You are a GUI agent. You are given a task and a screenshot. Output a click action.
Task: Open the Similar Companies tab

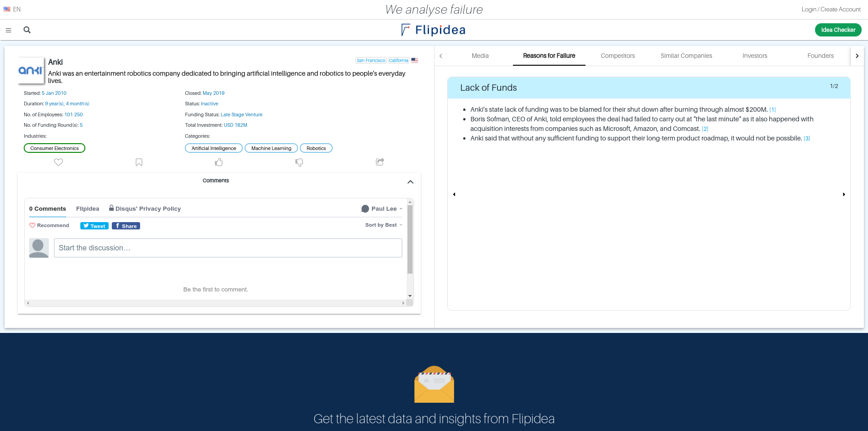(x=686, y=56)
